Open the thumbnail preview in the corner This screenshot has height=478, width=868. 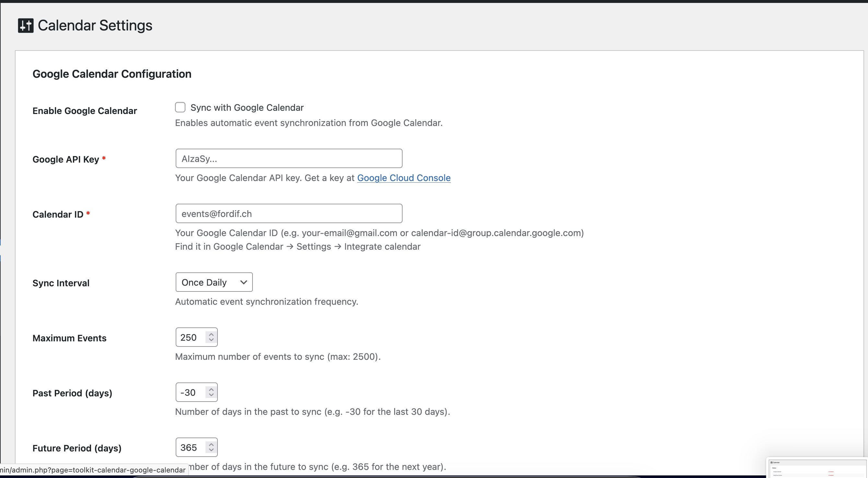817,468
